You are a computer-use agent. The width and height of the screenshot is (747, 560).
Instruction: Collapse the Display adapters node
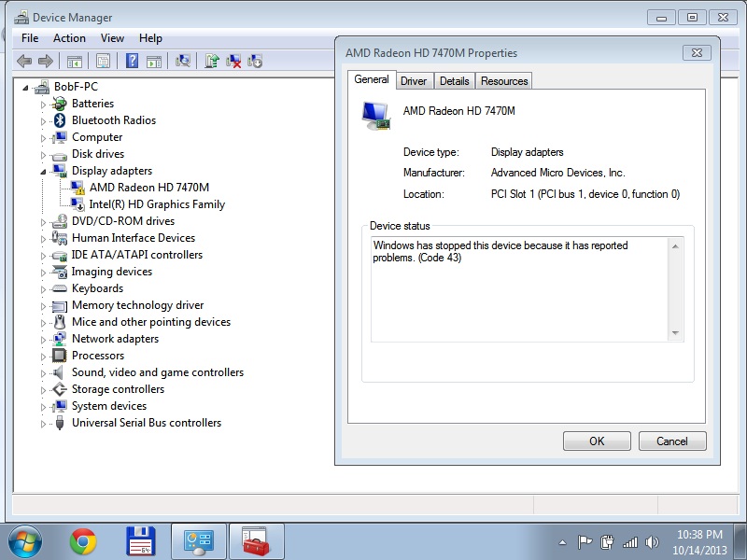(43, 172)
